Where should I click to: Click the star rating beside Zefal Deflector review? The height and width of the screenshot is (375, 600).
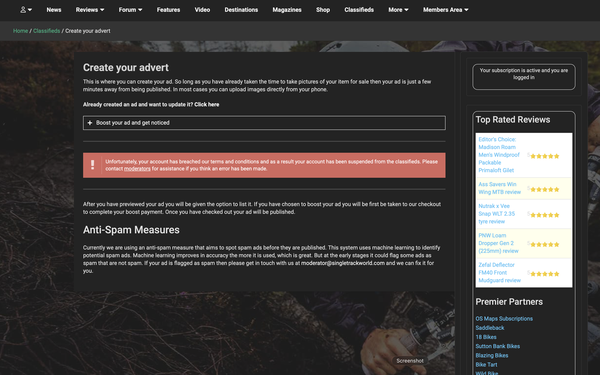(545, 274)
